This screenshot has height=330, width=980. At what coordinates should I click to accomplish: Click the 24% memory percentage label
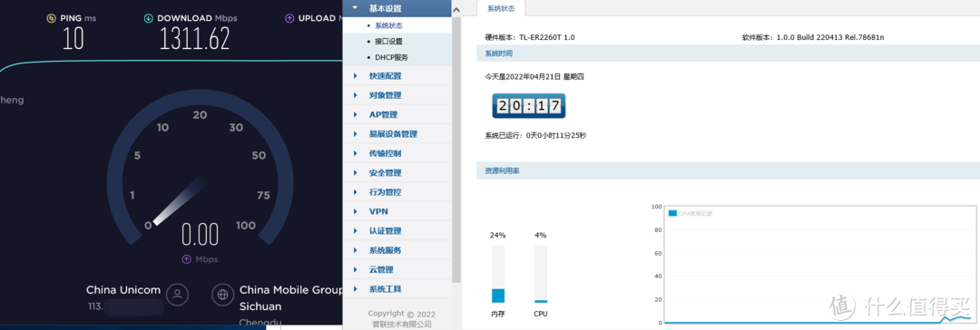(x=498, y=235)
